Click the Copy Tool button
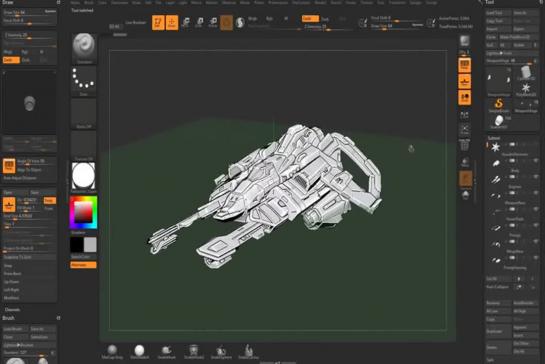The image size is (545, 364). pyautogui.click(x=499, y=21)
